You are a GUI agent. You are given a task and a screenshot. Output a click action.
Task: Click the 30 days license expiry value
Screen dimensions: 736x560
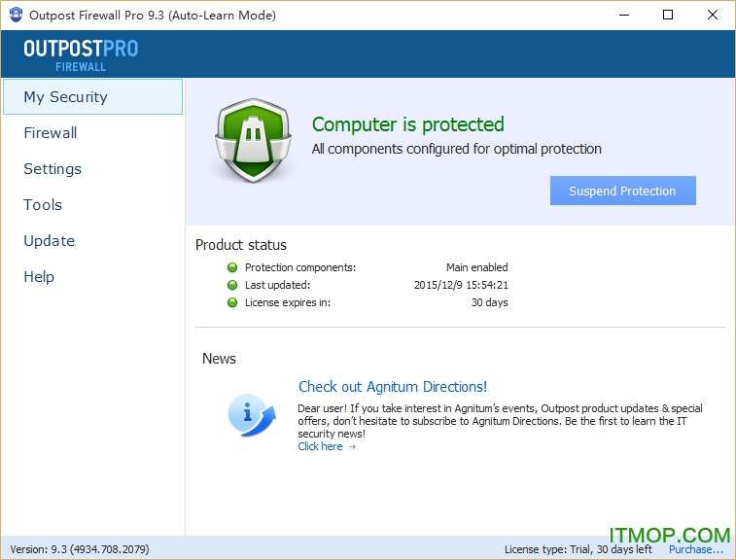pyautogui.click(x=489, y=302)
